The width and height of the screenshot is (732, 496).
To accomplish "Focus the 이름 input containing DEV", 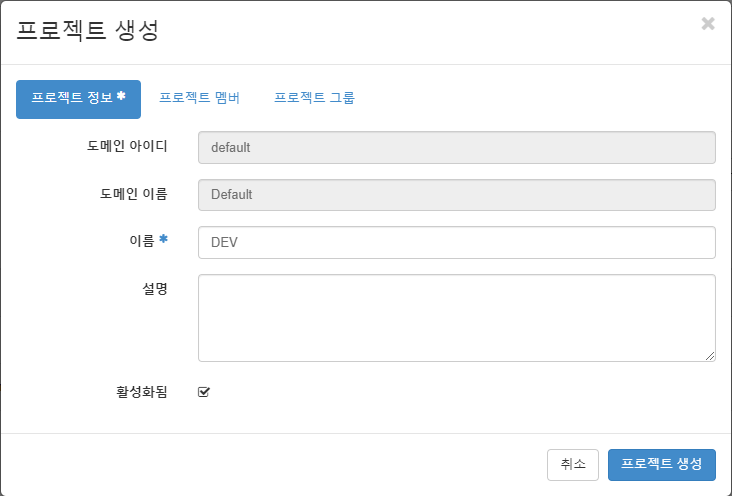I will (x=457, y=242).
